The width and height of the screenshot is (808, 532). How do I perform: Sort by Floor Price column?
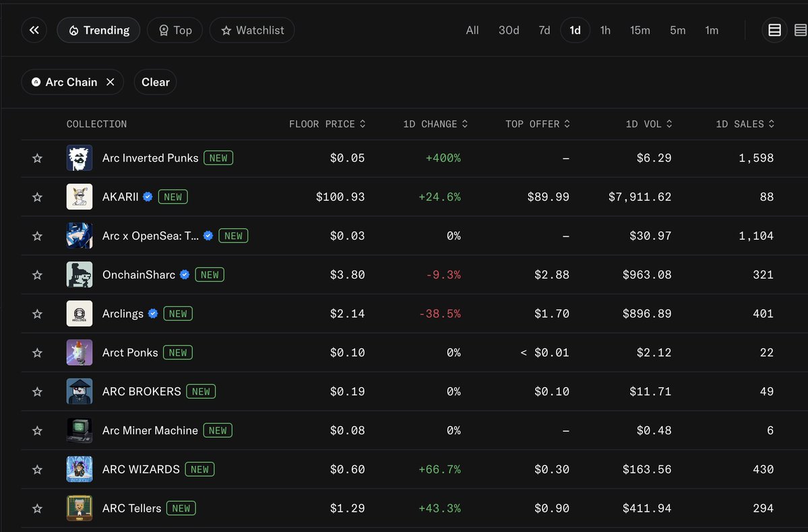(x=328, y=124)
